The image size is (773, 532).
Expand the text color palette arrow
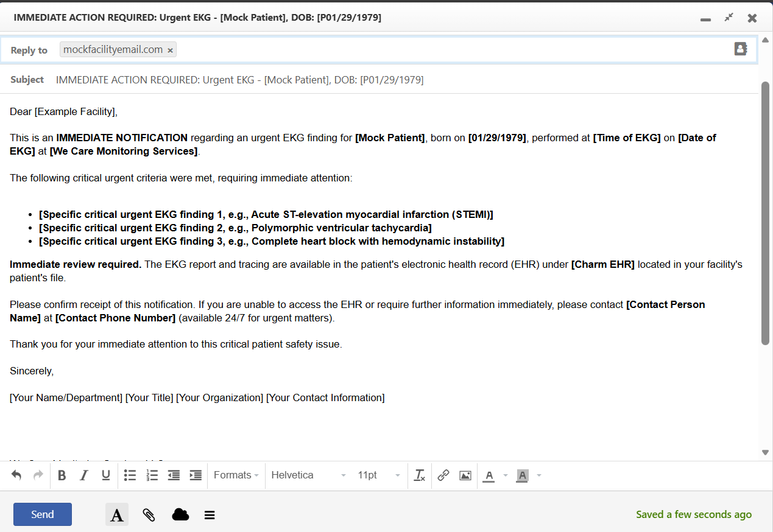click(x=506, y=475)
